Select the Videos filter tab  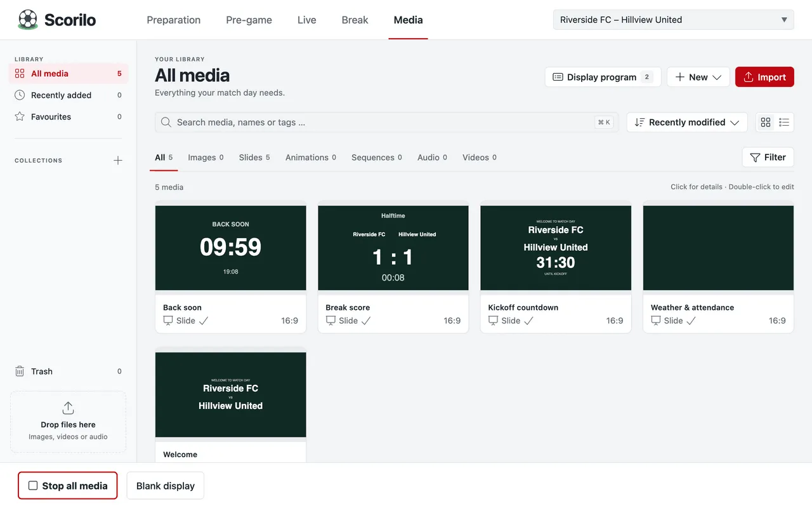tap(480, 157)
